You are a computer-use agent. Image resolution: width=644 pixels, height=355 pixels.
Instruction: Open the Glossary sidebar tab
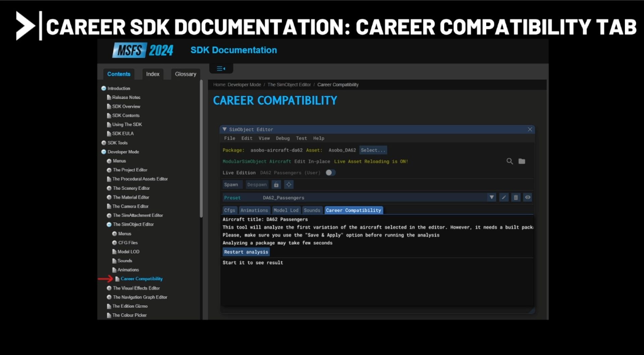click(185, 74)
